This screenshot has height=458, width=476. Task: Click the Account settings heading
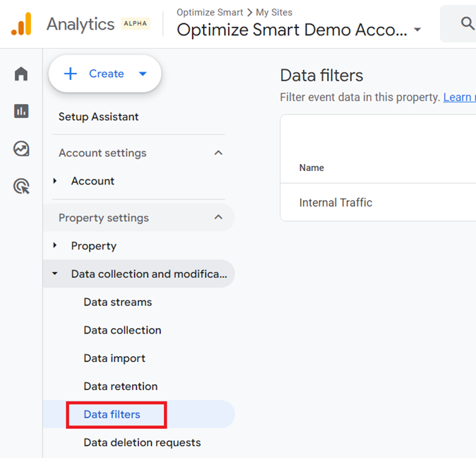[x=102, y=153]
